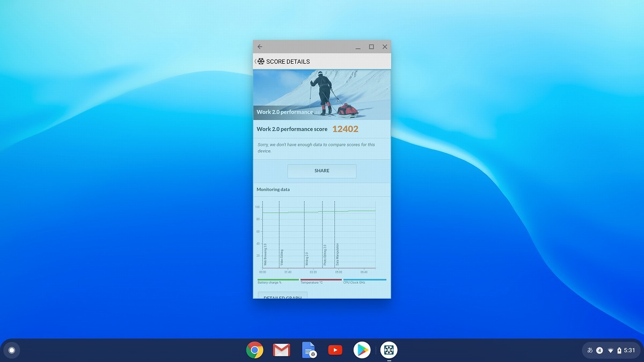Select the Battery charge % legend bar
The image size is (644, 362).
(278, 279)
